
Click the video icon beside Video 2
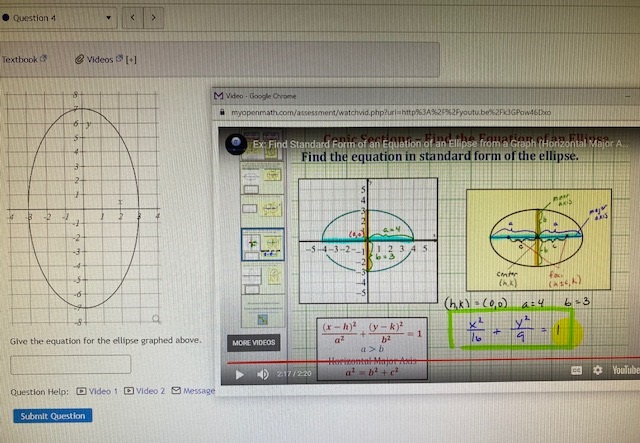[129, 391]
